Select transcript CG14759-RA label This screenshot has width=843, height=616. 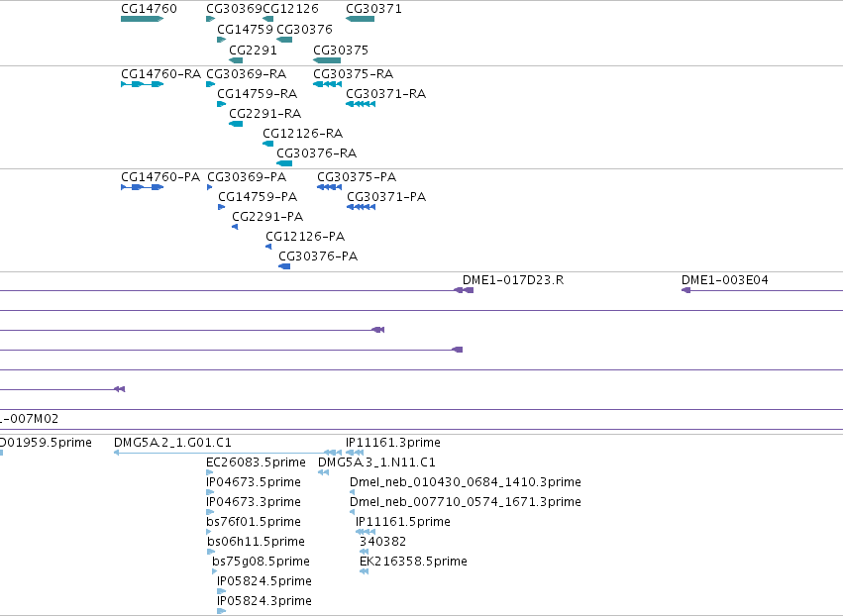(257, 93)
